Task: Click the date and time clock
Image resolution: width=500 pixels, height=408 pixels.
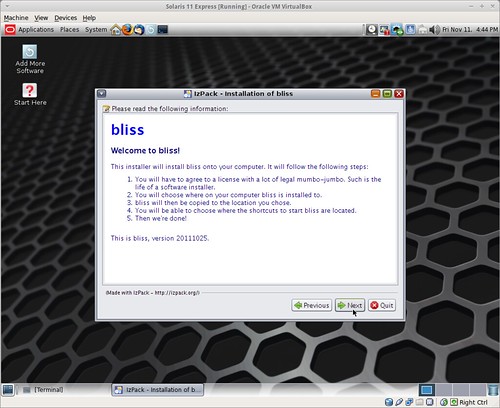Action: [470, 30]
